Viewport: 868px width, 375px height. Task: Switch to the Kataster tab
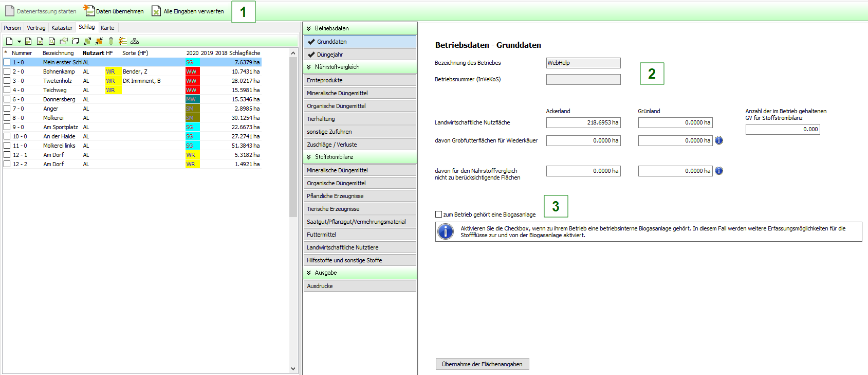point(62,28)
